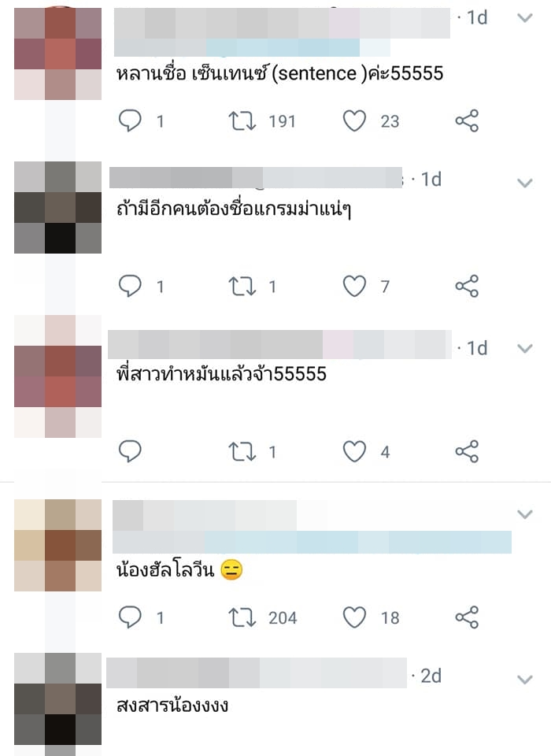551x756 pixels.
Task: Reply to the พี่สาวทำหมัน tweet
Action: [x=130, y=451]
